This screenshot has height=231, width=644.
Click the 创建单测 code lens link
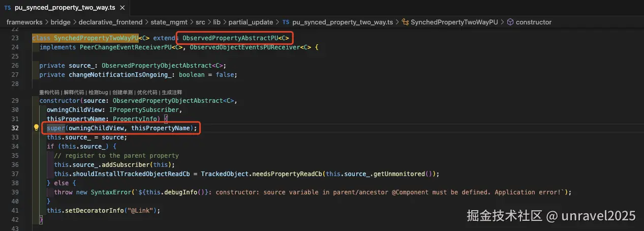[x=124, y=93]
